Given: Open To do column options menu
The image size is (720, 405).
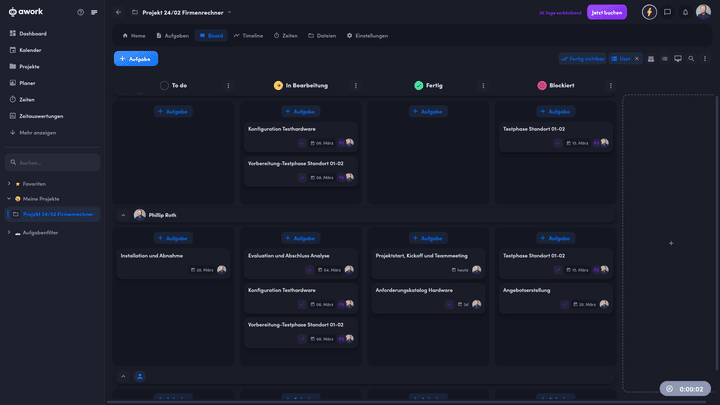Looking at the screenshot, I should tap(228, 85).
